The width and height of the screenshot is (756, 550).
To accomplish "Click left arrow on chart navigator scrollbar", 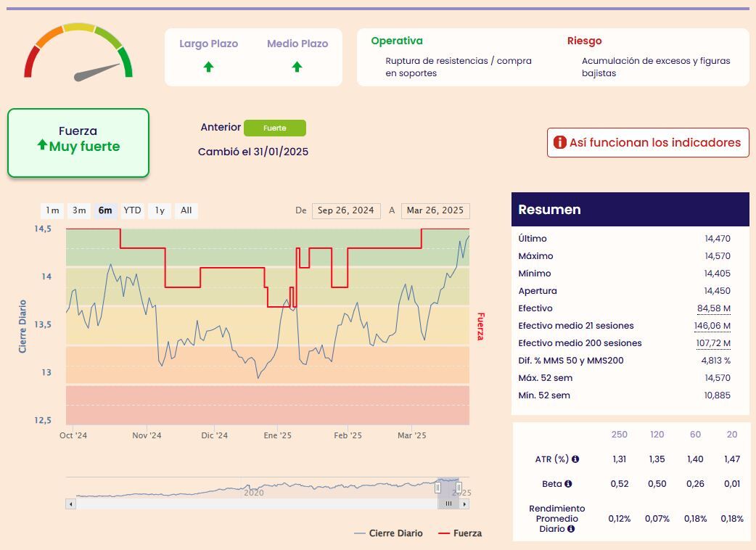I will [71, 504].
